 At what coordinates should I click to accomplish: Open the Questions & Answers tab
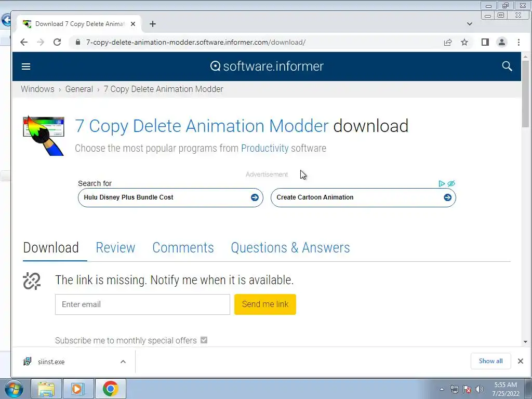coord(290,248)
